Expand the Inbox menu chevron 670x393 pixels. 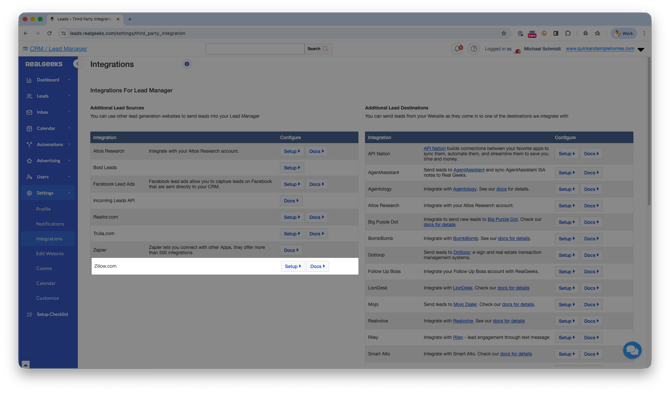(69, 112)
